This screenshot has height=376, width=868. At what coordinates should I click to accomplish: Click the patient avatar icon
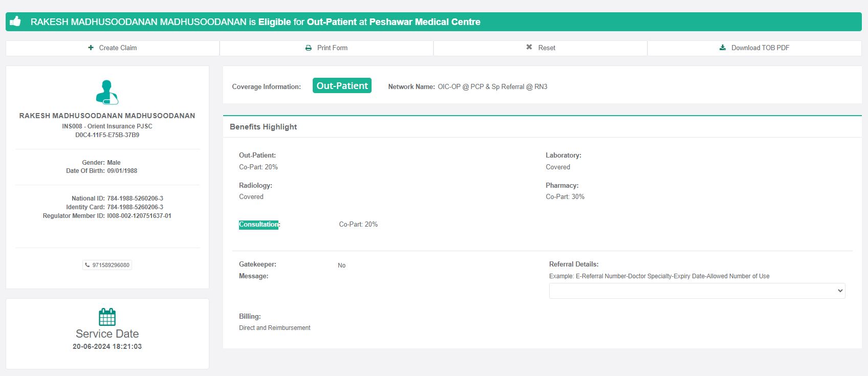[107, 92]
